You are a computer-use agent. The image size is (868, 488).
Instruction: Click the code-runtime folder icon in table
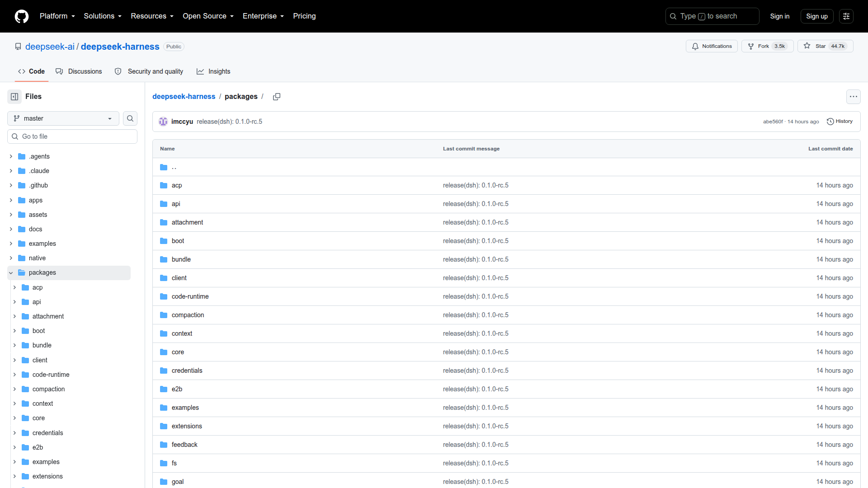click(164, 296)
